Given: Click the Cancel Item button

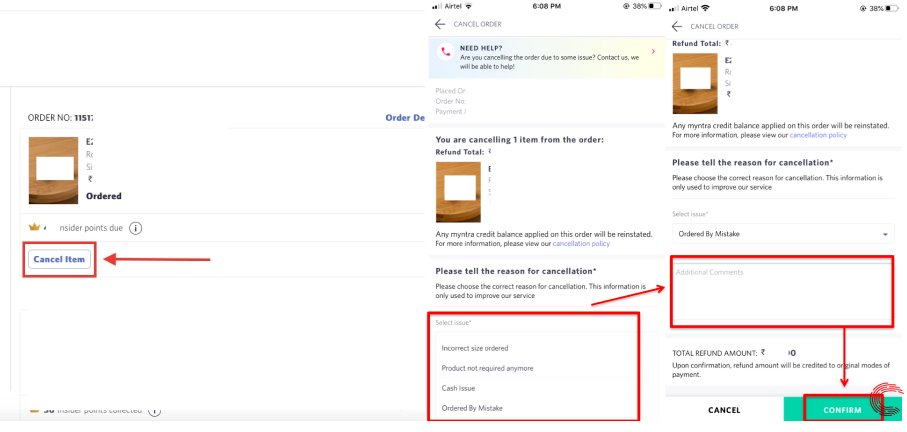Looking at the screenshot, I should (59, 259).
